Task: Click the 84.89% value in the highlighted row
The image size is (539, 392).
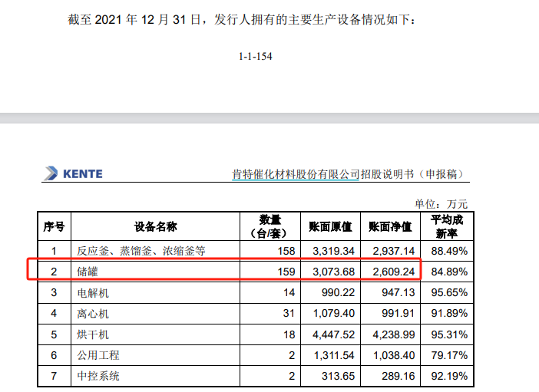Action: (449, 272)
